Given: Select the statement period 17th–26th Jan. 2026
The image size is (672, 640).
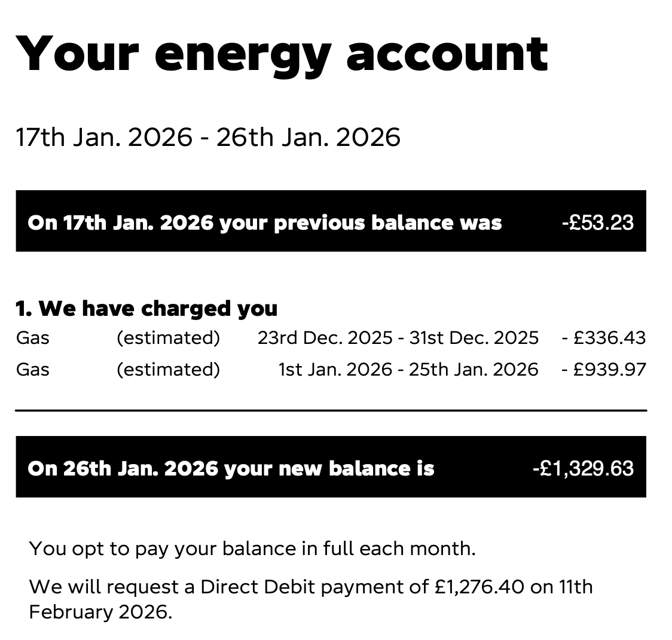Looking at the screenshot, I should [x=207, y=137].
